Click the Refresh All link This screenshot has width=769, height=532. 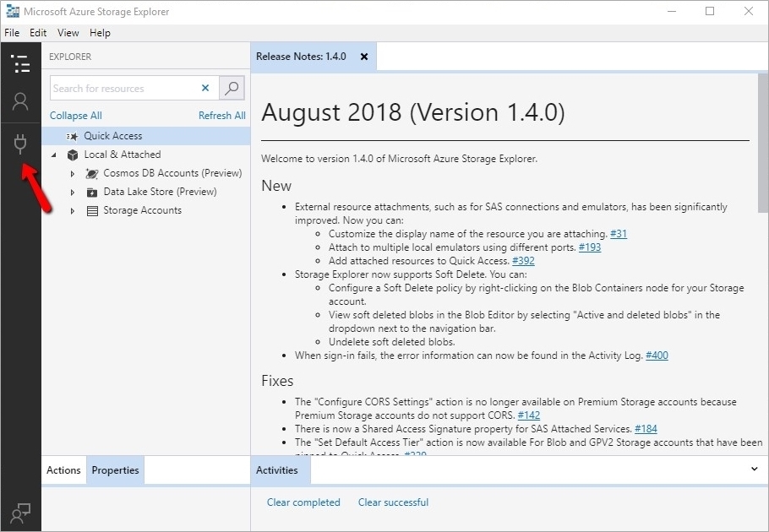(221, 116)
